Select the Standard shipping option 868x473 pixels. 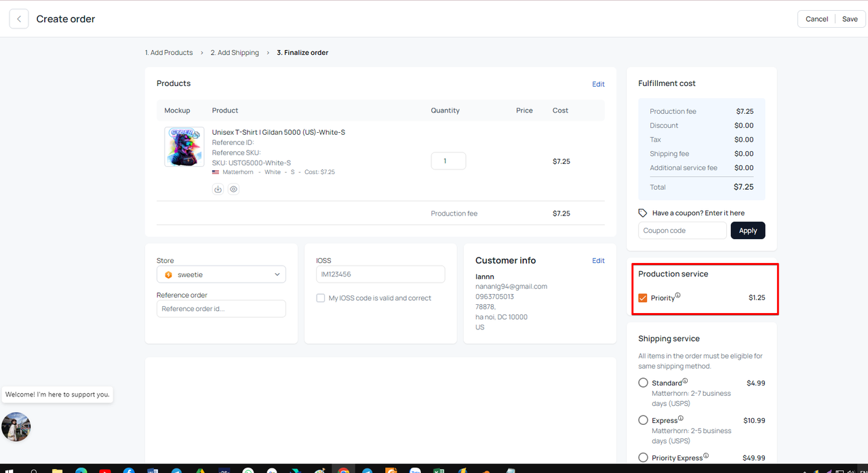click(x=643, y=383)
